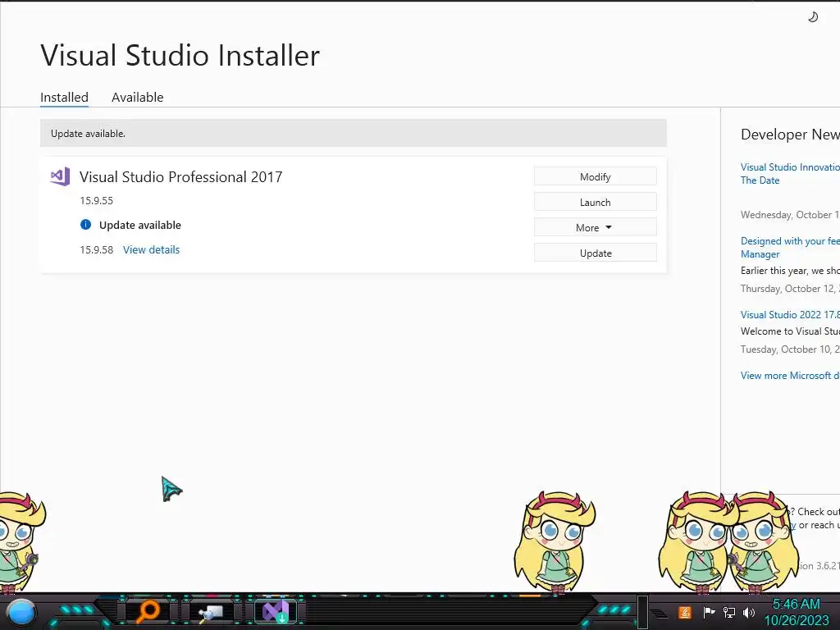Viewport: 840px width, 630px height.
Task: Click the blue info icon beside Update available
Action: [x=85, y=225]
